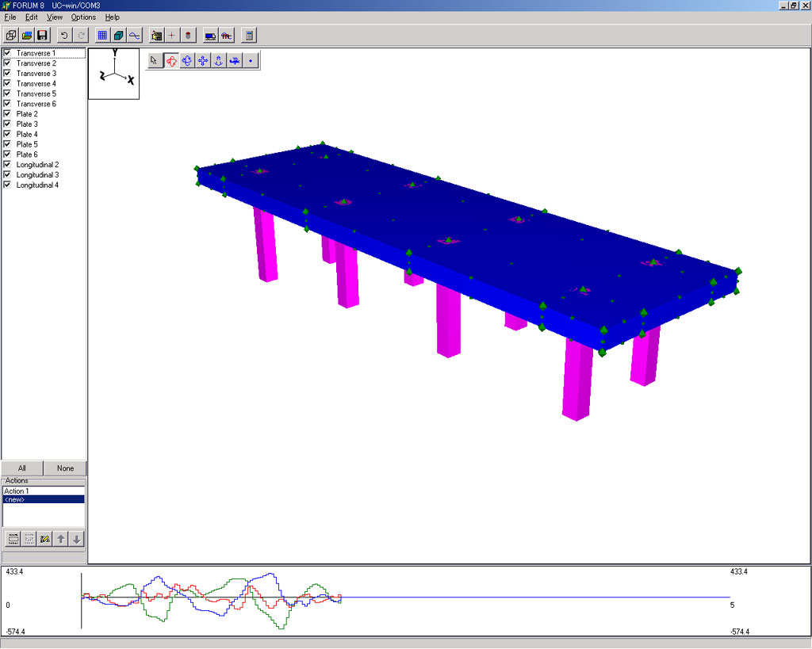Screen dimensions: 812x649
Task: Uncheck the Plate 6 checkbox
Action: pyautogui.click(x=7, y=155)
